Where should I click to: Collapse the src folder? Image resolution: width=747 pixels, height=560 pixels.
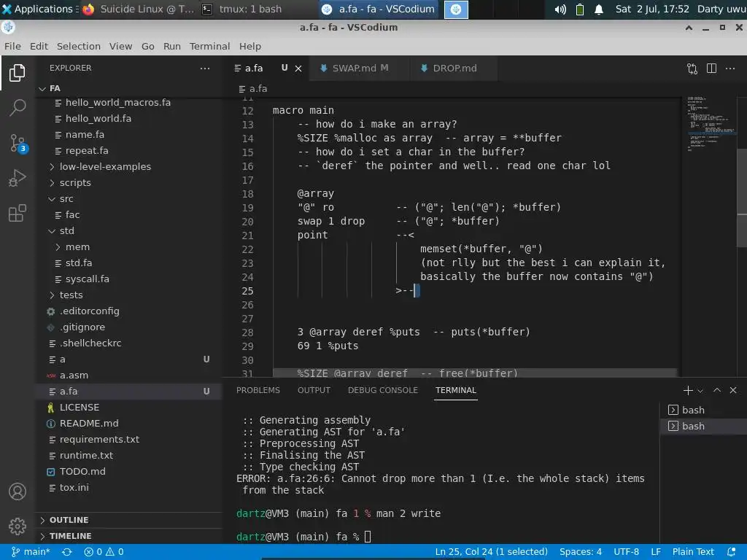pyautogui.click(x=128, y=198)
